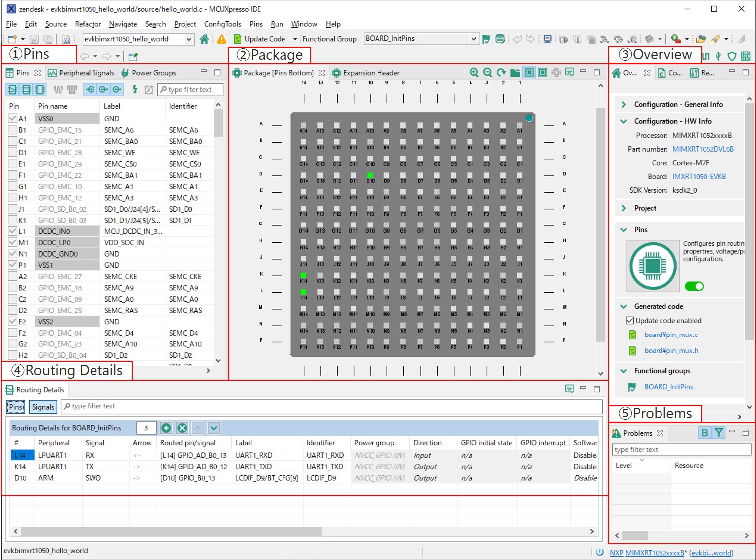This screenshot has height=560, width=756.
Task: Select the Signals filter button in Routing Details
Action: 43,407
